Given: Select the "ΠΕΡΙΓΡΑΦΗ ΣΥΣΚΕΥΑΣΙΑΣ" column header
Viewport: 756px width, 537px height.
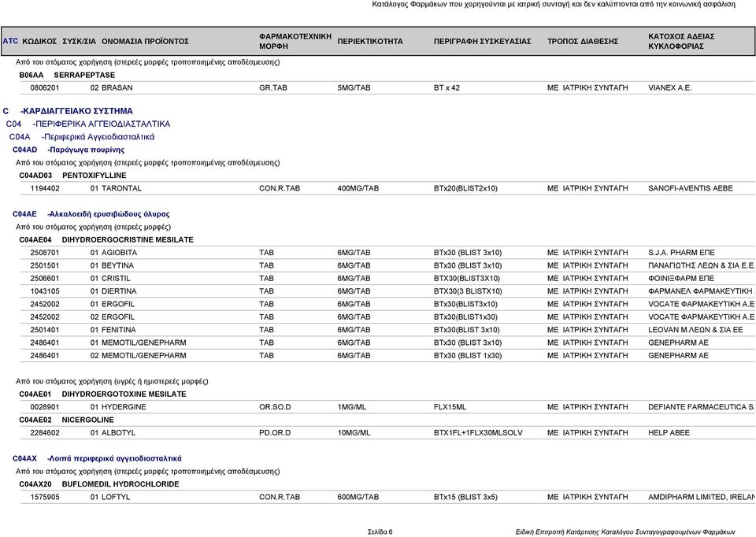Looking at the screenshot, I should (x=482, y=42).
